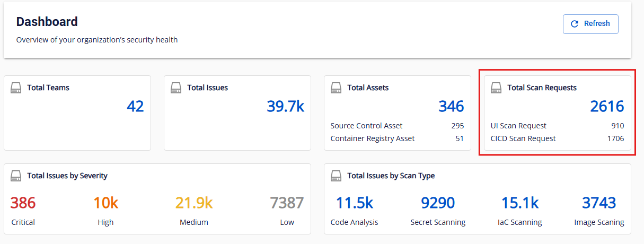Open the 42 total teams count
Viewport: 644px width, 244px height.
pos(135,107)
